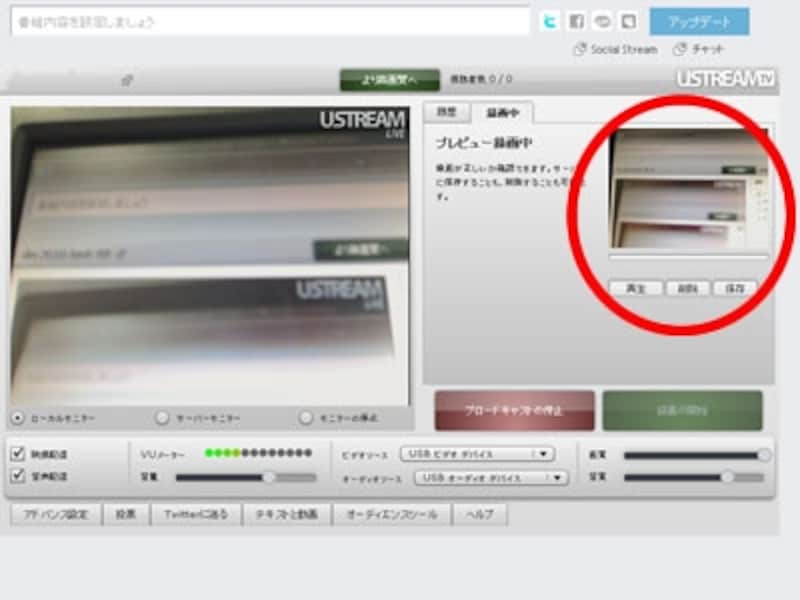The height and width of the screenshot is (600, 800).
Task: Open the ヘルプ tab
Action: pos(480,514)
